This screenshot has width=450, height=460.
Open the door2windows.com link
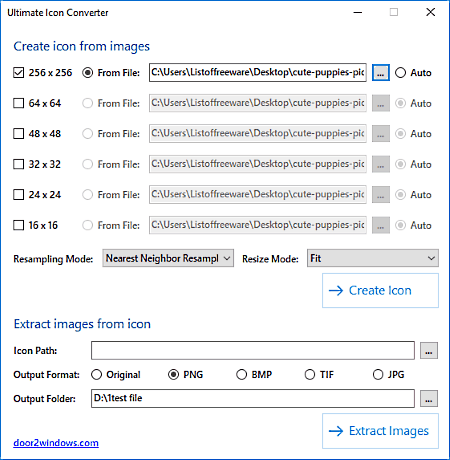(56, 443)
